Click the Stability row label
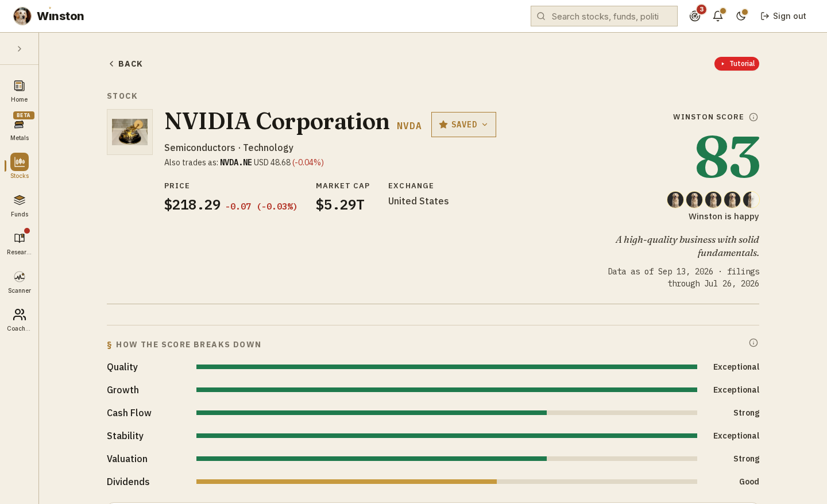This screenshot has width=827, height=504. pos(125,436)
